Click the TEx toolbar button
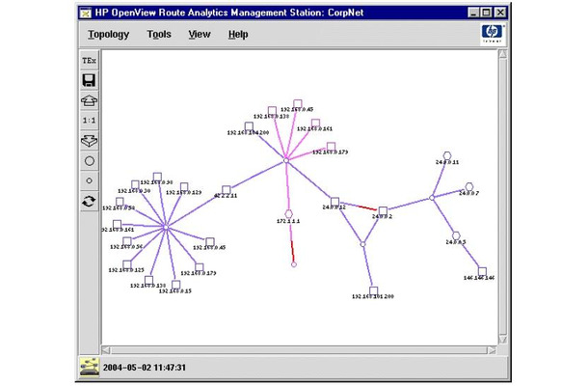Viewport: 588px width, 386px height. [89, 61]
